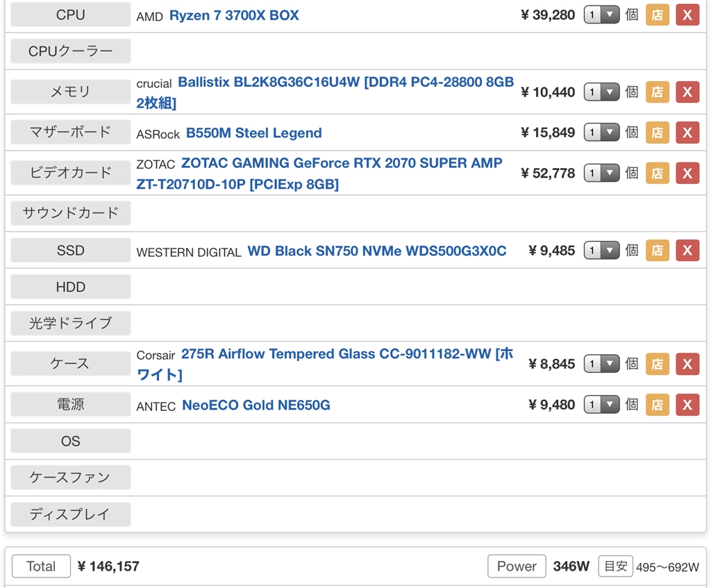Viewport: 711px width, 588px height.
Task: Click shop icon for WD Black SN750
Action: (x=657, y=251)
